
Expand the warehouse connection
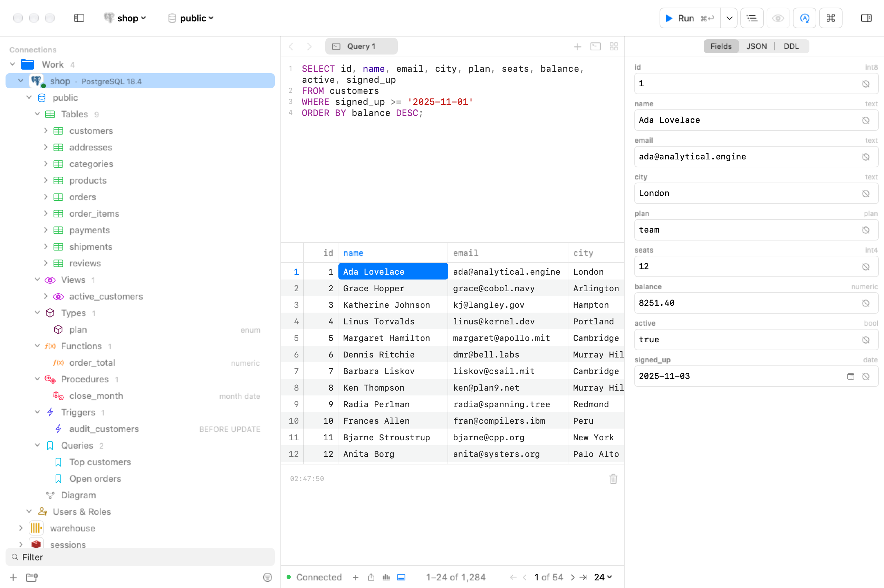coord(21,528)
